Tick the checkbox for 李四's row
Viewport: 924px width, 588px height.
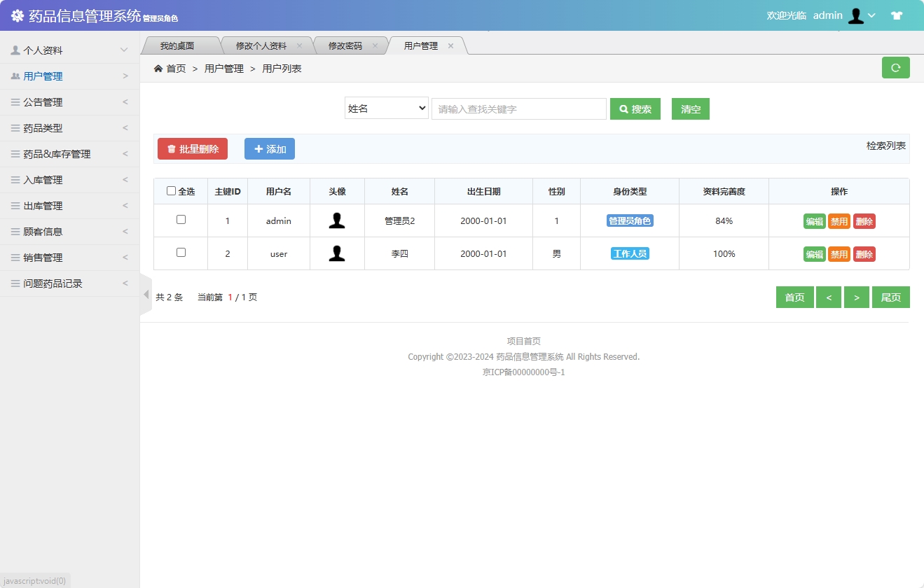pyautogui.click(x=180, y=253)
